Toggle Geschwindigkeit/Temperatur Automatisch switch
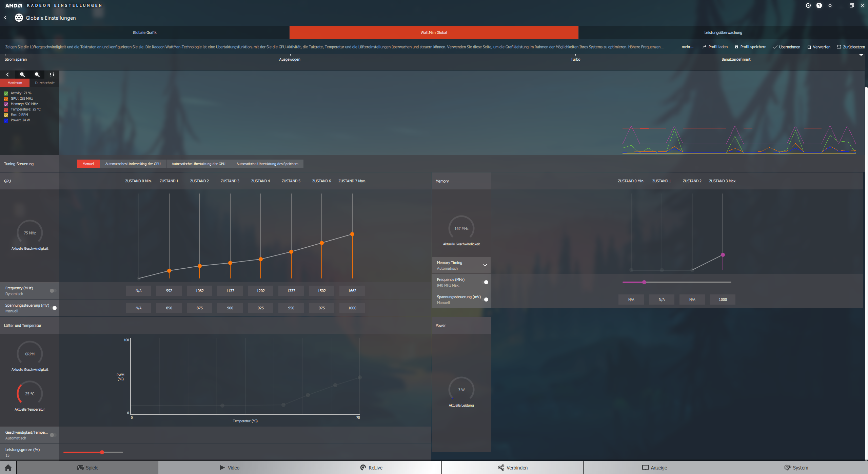 (53, 435)
